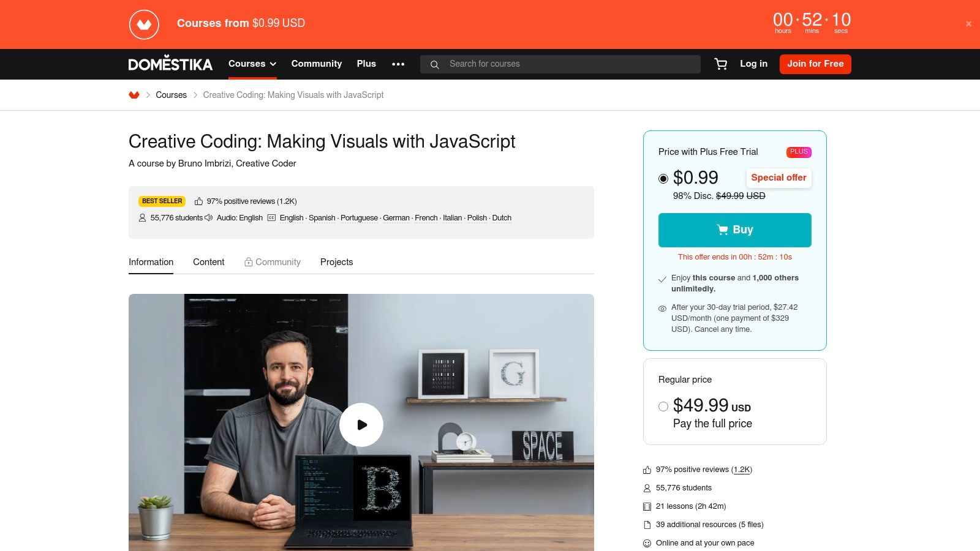Click the breadcrumb Domestika home icon

(x=134, y=95)
